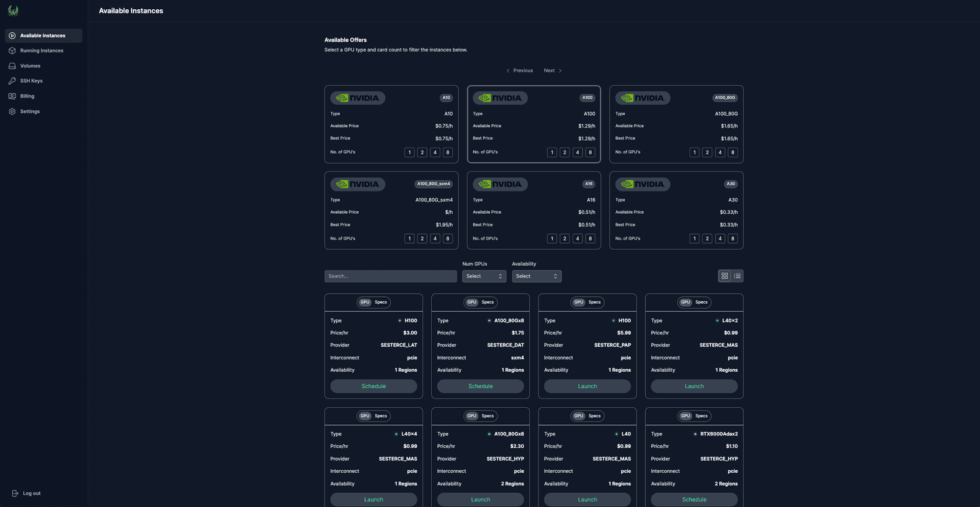980x507 pixels.
Task: Schedule the H100 SESTERCE_LAT instance
Action: click(374, 386)
